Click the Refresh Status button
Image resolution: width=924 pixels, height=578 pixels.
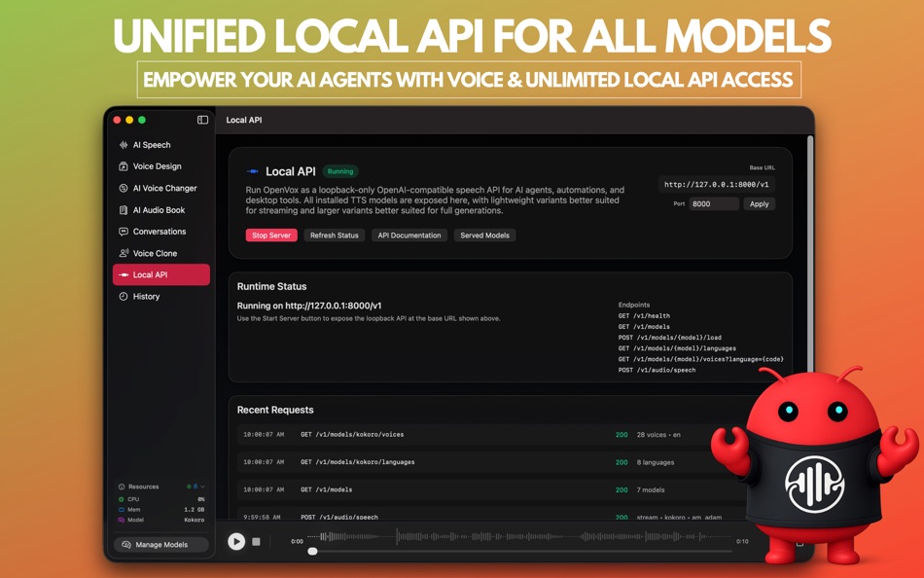click(335, 235)
